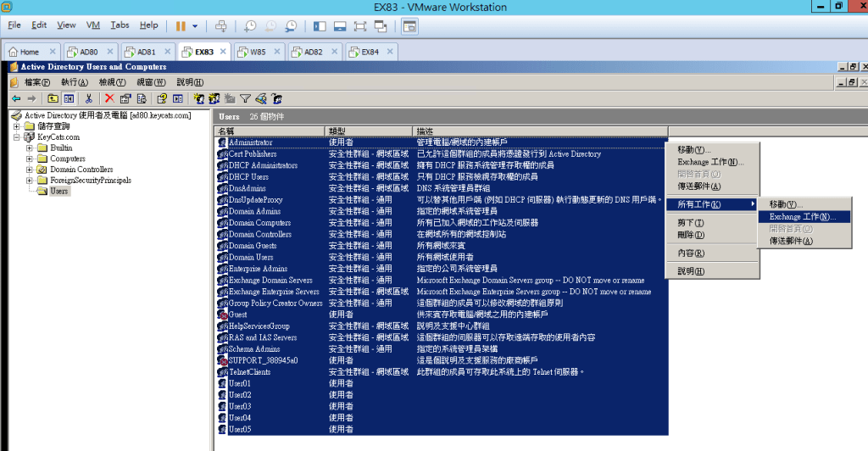
Task: Click the scissors cut icon in toolbar
Action: [88, 98]
